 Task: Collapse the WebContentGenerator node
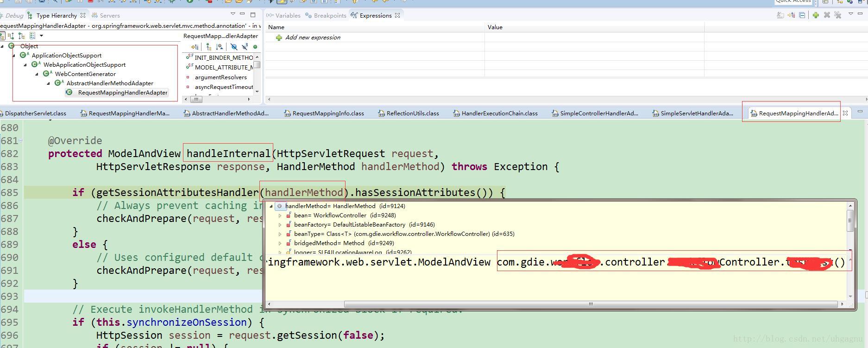[x=37, y=74]
